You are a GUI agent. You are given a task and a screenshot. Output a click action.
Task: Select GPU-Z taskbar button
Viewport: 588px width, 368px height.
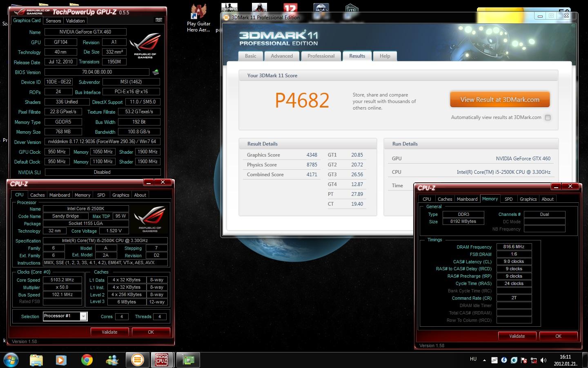[x=188, y=360]
